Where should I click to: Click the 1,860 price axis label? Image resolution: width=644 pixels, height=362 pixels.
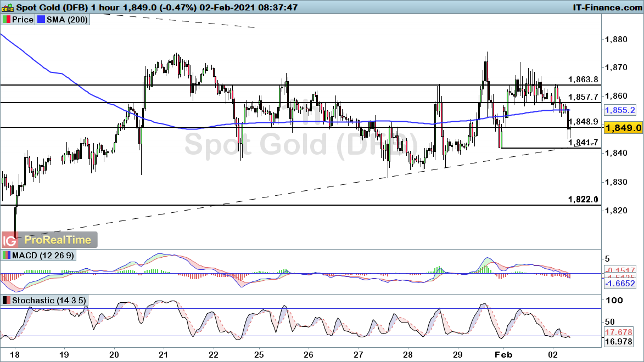(616, 96)
